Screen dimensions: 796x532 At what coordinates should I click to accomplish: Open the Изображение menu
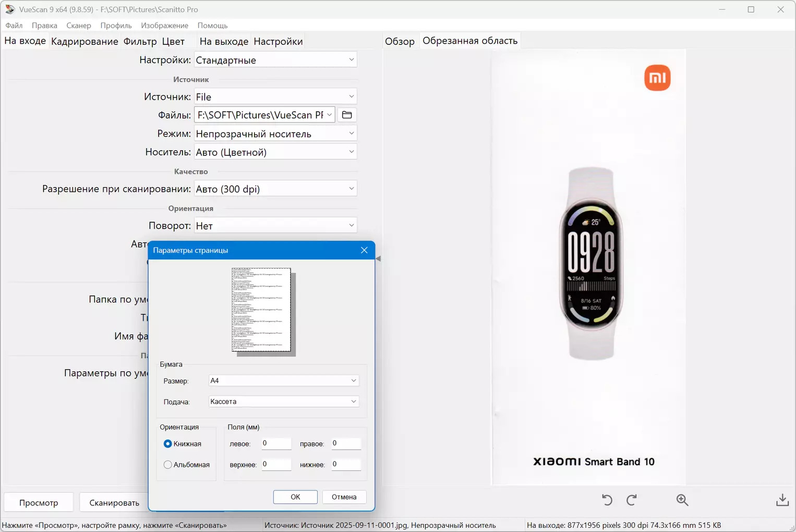coord(164,26)
